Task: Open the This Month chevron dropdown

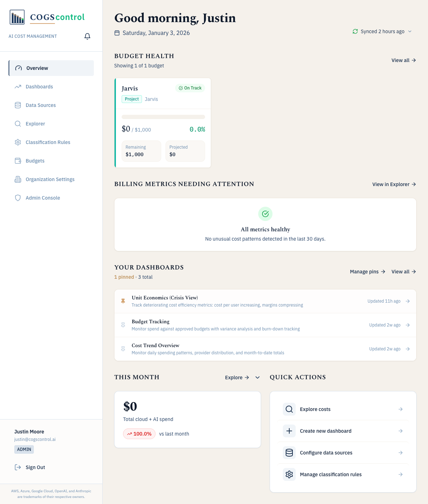Action: [x=257, y=377]
